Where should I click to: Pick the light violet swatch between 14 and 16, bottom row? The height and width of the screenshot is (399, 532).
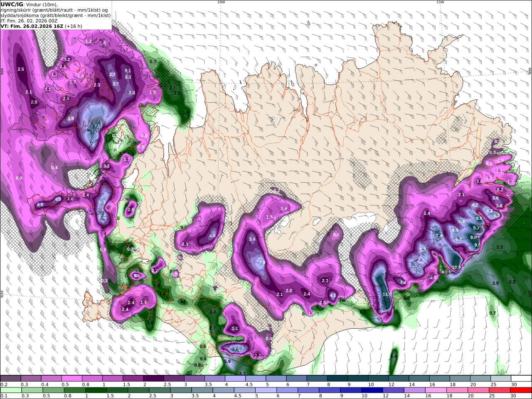pos(414,390)
